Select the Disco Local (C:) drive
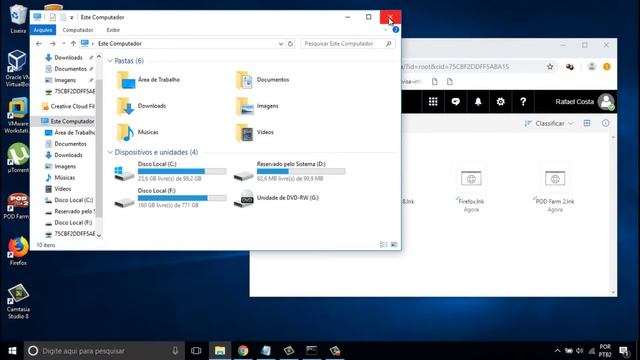Image resolution: width=640 pixels, height=360 pixels. click(x=170, y=171)
